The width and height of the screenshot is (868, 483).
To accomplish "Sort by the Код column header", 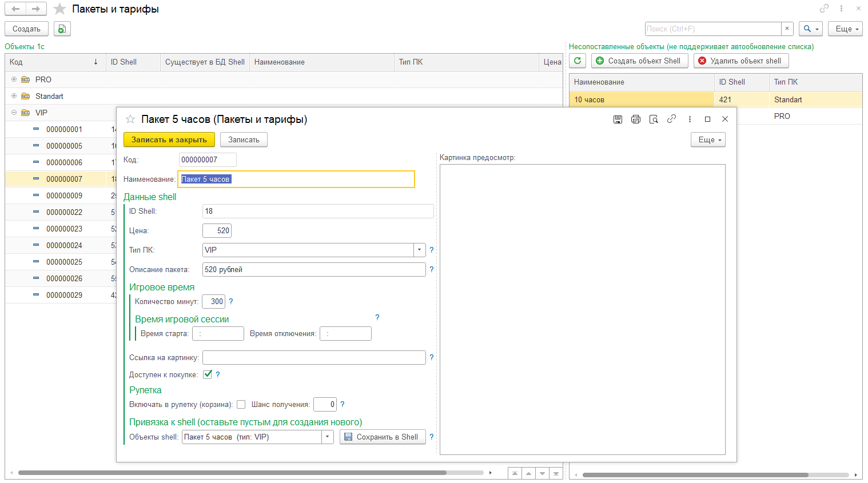I will pos(55,62).
